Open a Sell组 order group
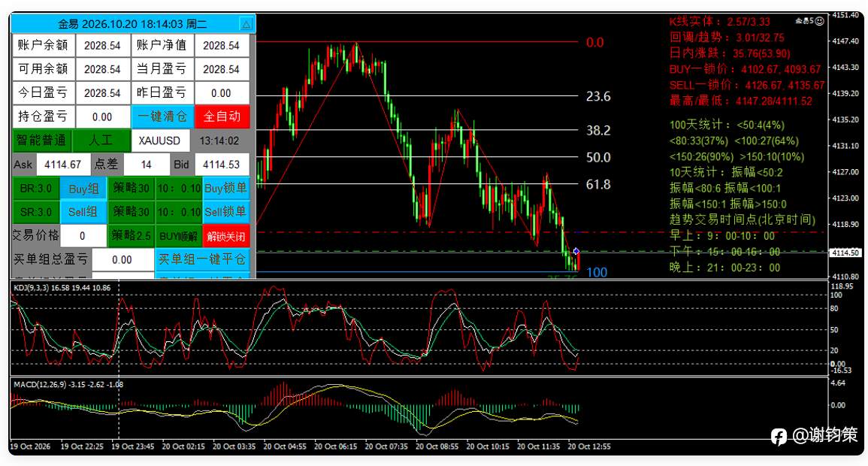The image size is (868, 466). pos(83,212)
